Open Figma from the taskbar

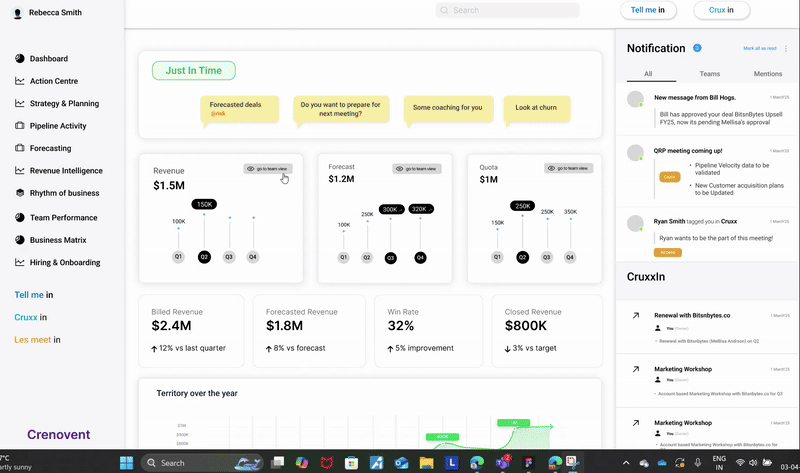pos(529,463)
